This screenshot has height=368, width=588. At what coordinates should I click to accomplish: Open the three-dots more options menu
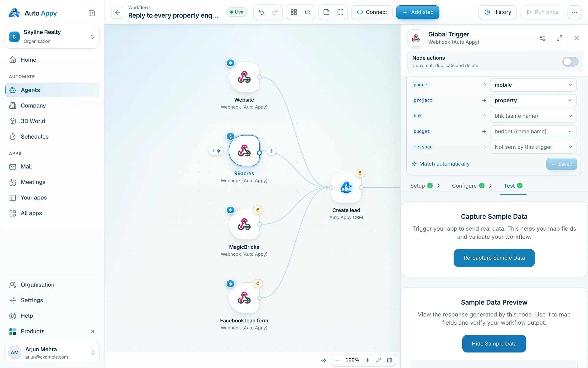click(574, 12)
